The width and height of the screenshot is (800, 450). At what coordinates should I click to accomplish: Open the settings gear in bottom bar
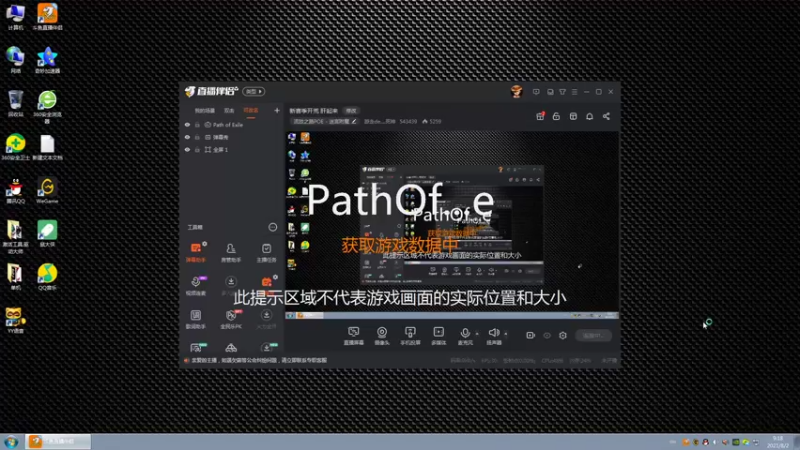[x=563, y=335]
